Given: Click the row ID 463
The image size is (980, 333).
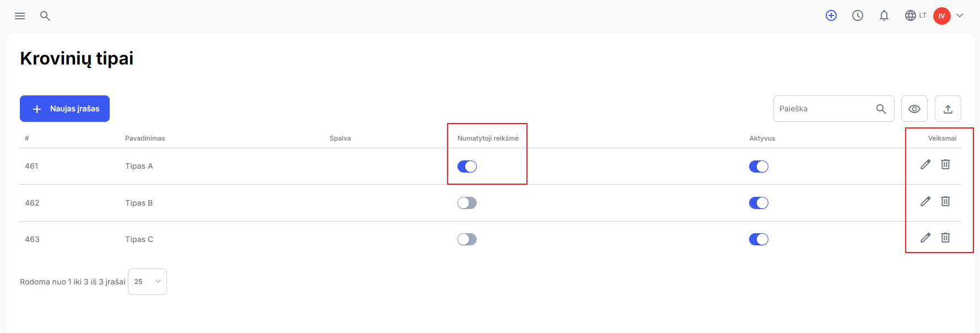Looking at the screenshot, I should 32,239.
